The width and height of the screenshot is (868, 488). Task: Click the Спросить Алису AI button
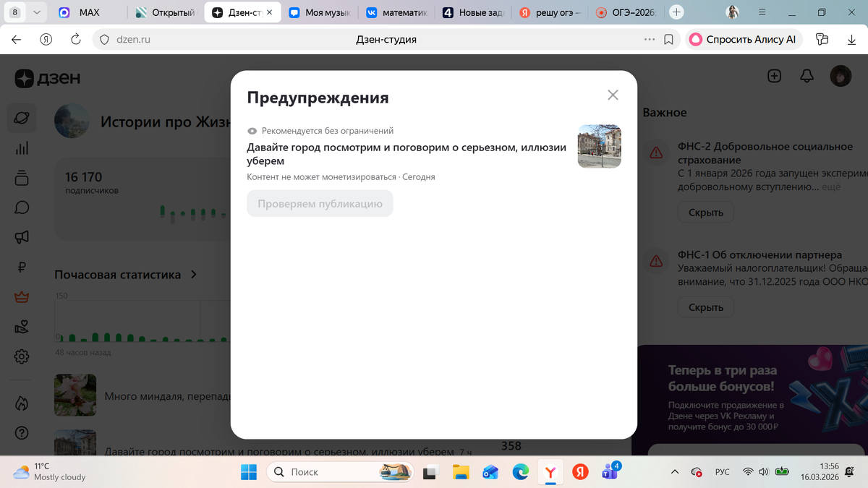pyautogui.click(x=744, y=40)
